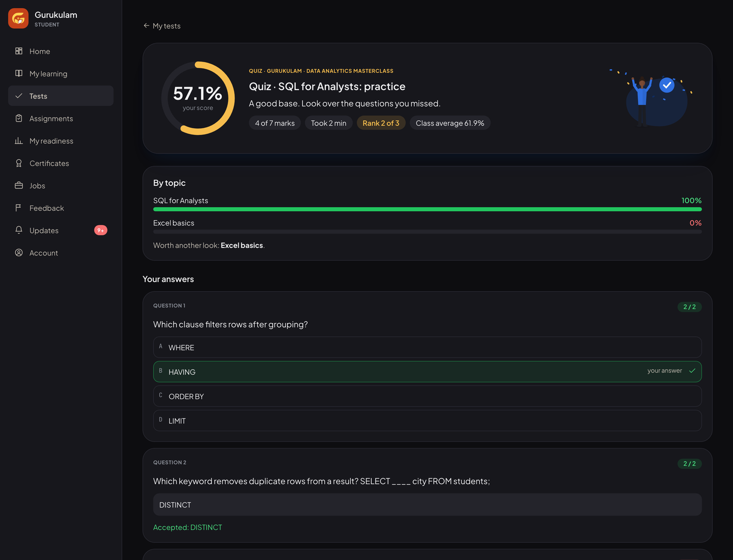733x560 pixels.
Task: Click the 100% topic score value
Action: pos(691,201)
